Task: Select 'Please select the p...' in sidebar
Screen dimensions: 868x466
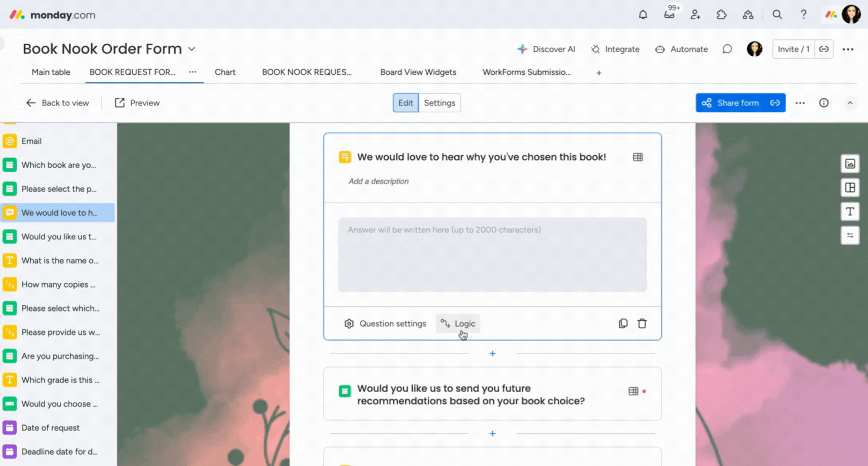Action: coord(57,189)
